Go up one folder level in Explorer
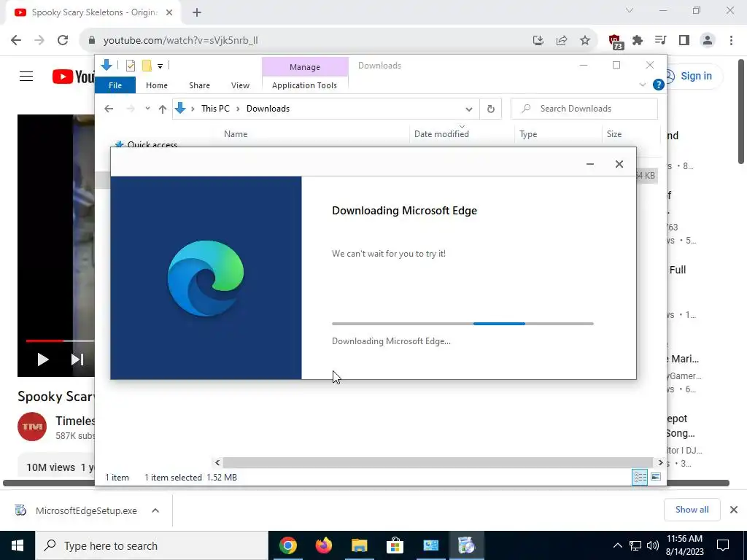 [163, 109]
